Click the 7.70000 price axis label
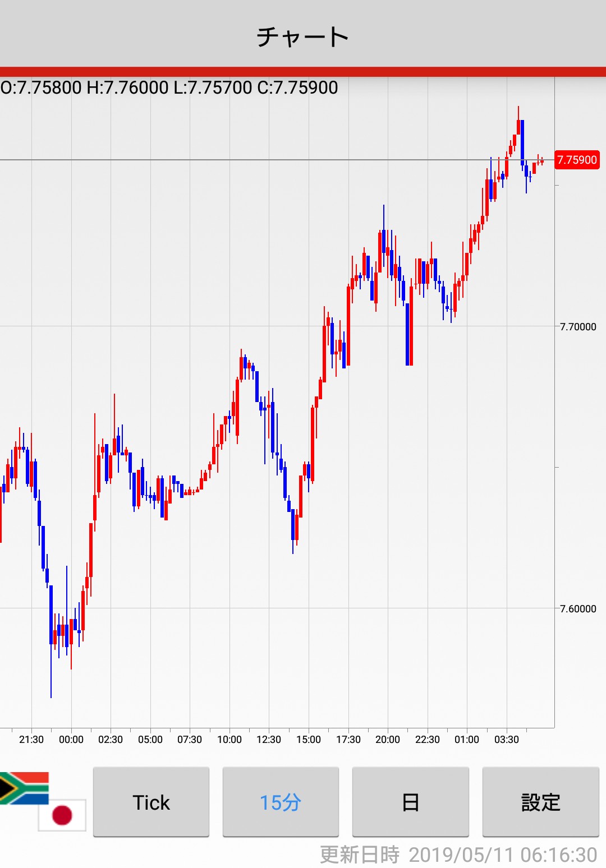Image resolution: width=606 pixels, height=868 pixels. [578, 327]
